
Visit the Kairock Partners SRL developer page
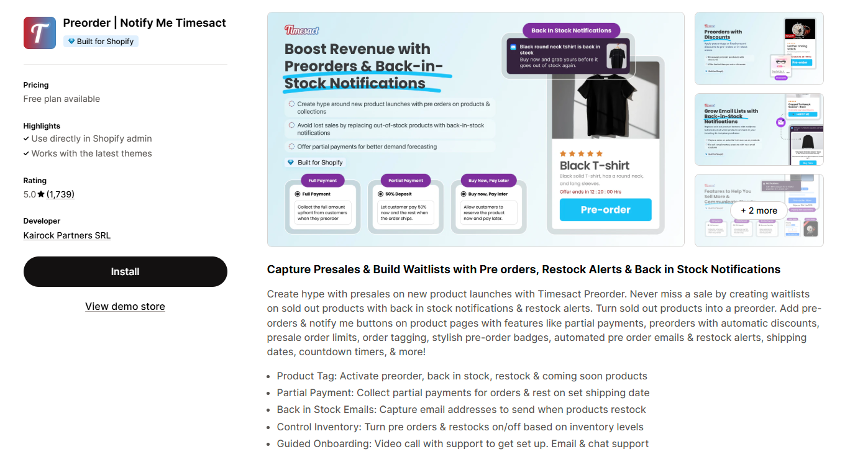[x=66, y=235]
